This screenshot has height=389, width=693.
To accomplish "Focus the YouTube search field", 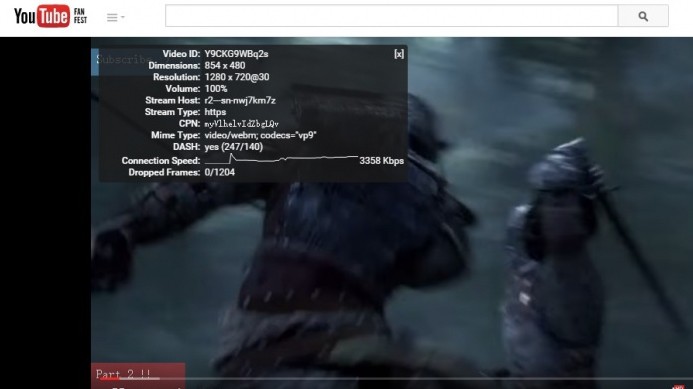I will [x=392, y=16].
